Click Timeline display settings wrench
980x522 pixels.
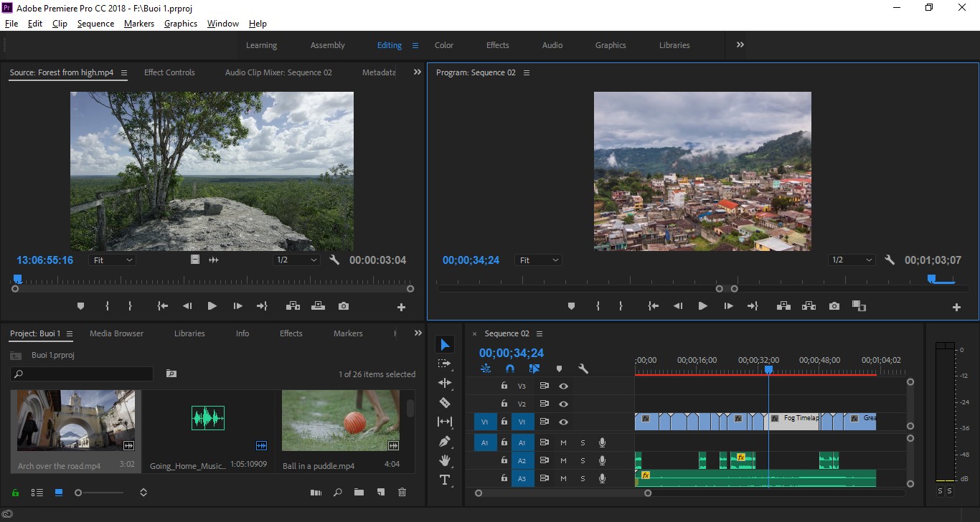pyautogui.click(x=583, y=369)
